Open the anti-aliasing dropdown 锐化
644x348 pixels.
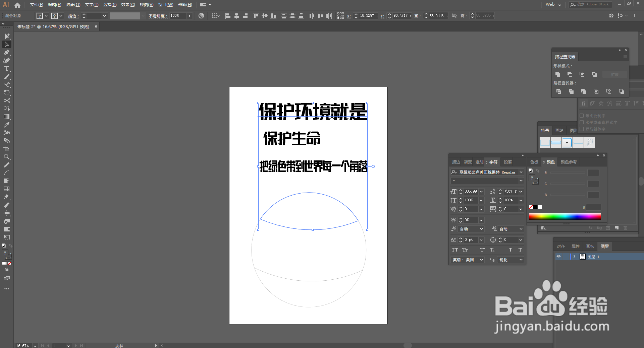[x=511, y=260]
